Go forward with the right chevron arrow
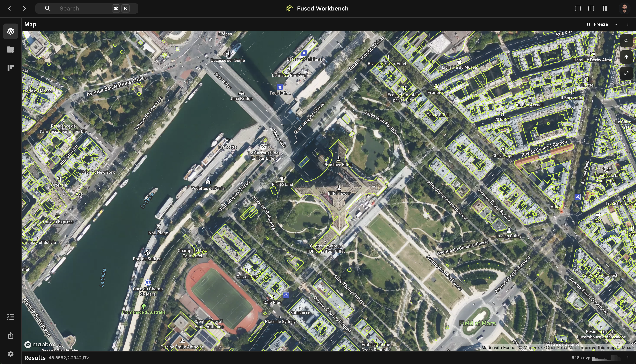Screen dimensions: 636x364 click(24, 8)
